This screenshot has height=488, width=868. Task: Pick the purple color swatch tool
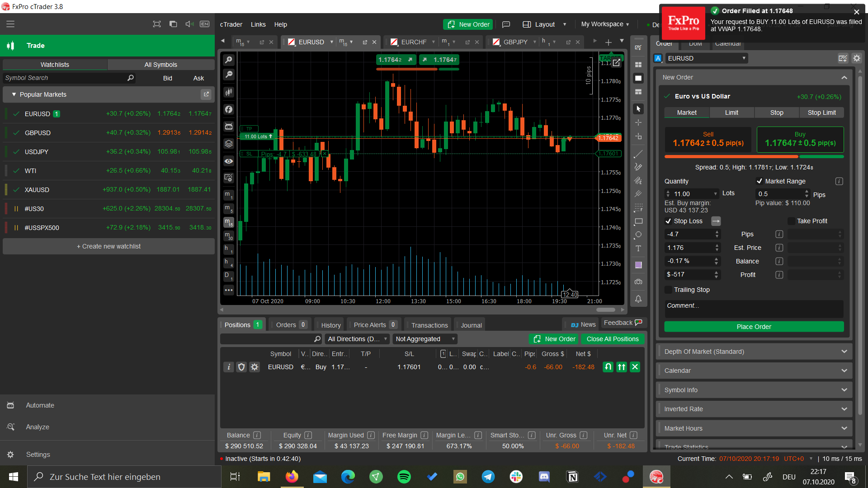(x=638, y=265)
